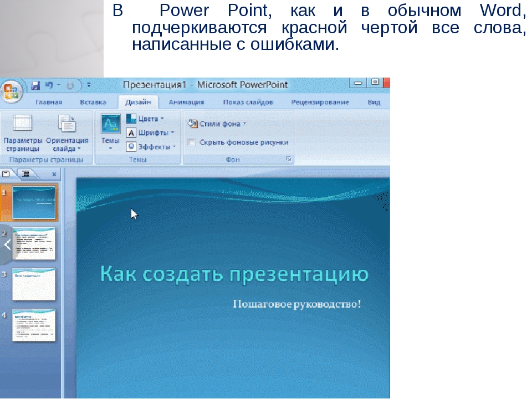Restore down the PowerPoint window
This screenshot has width=532, height=399.
(x=375, y=83)
